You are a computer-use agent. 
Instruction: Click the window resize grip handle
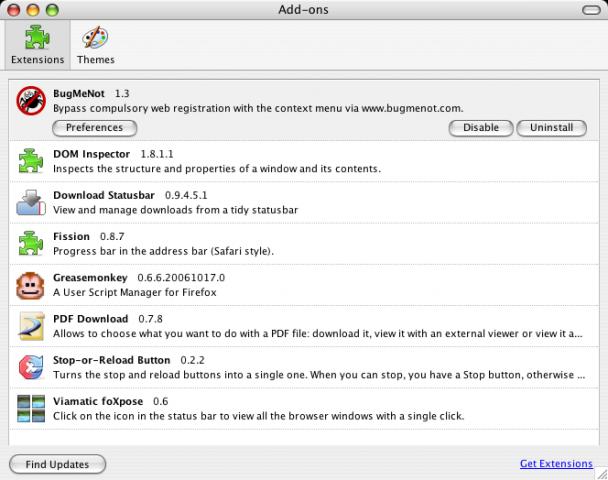coord(602,474)
